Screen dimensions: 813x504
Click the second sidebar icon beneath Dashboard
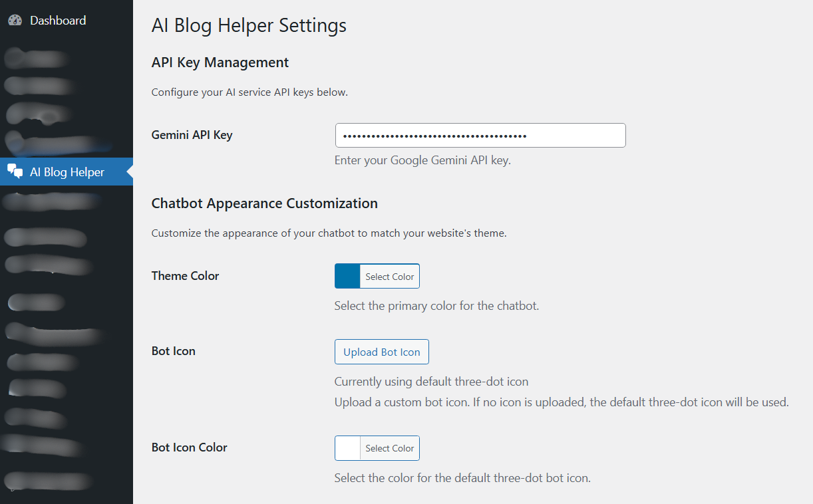click(15, 85)
